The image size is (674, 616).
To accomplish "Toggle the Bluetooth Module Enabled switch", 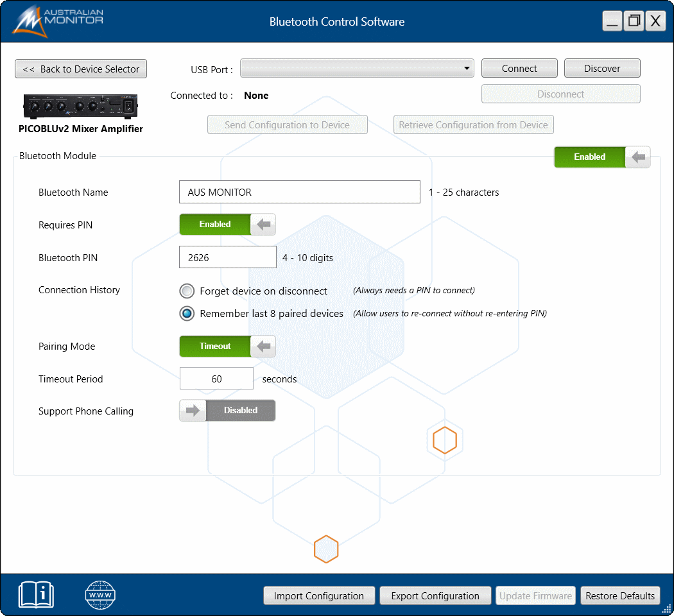I will point(602,157).
